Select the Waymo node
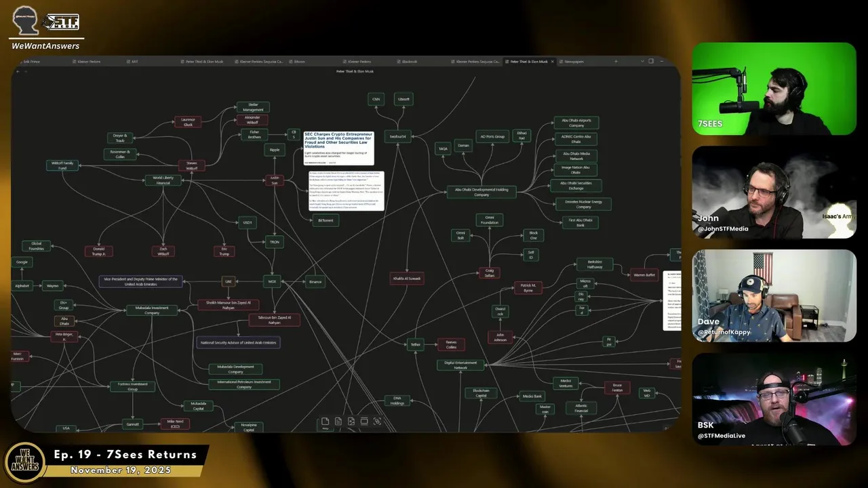Image resolution: width=868 pixels, height=488 pixels. pos(53,286)
